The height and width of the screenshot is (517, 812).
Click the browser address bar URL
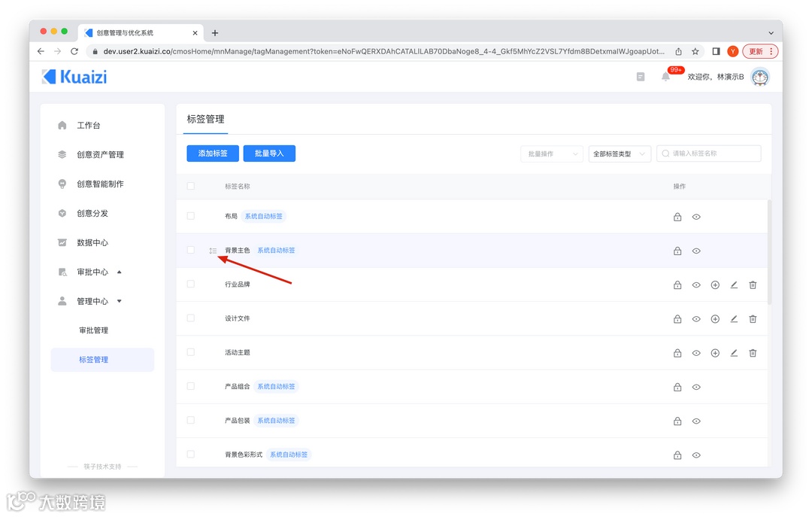pos(383,51)
